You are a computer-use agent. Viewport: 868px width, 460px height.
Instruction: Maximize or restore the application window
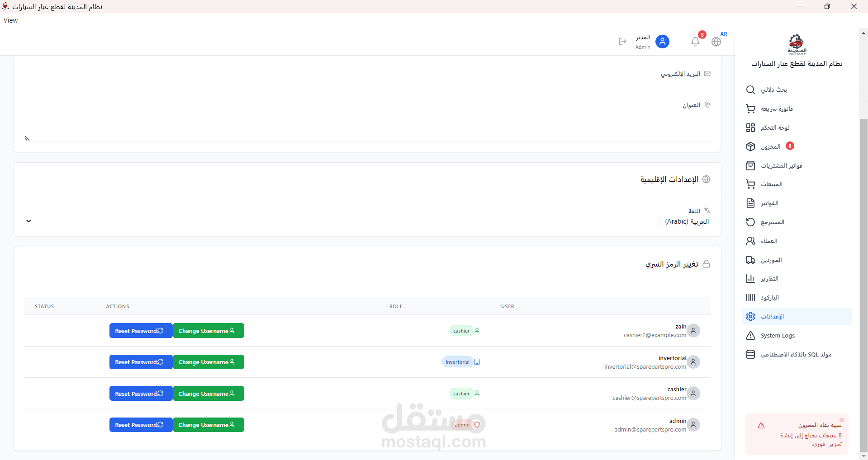coord(827,6)
